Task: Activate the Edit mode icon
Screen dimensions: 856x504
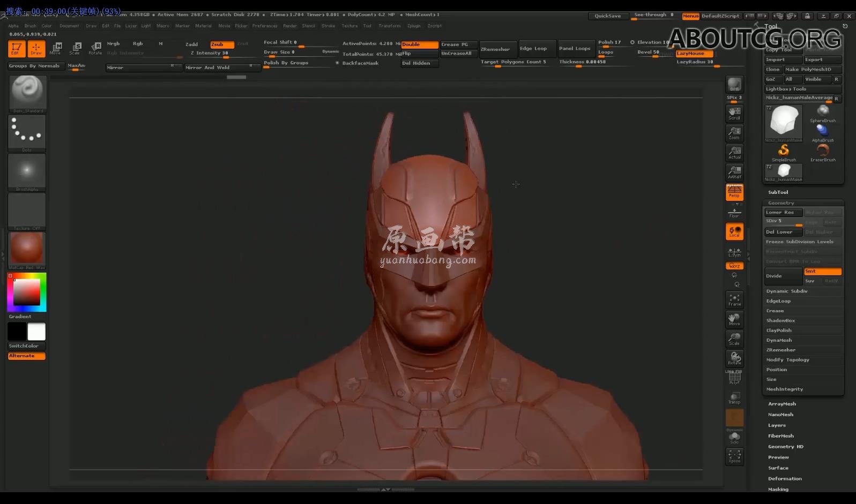Action: (x=17, y=48)
